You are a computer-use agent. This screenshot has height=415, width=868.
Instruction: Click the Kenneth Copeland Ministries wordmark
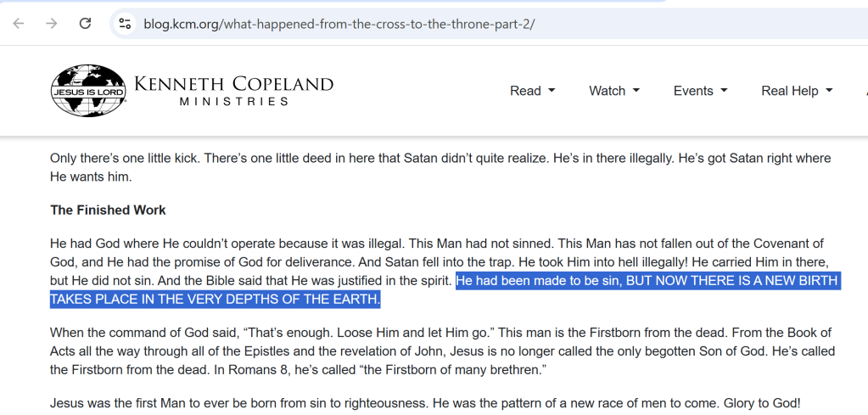coord(233,91)
